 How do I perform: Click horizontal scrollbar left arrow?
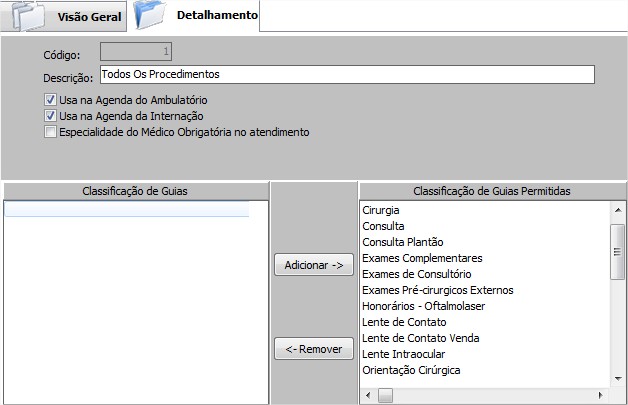pos(367,396)
